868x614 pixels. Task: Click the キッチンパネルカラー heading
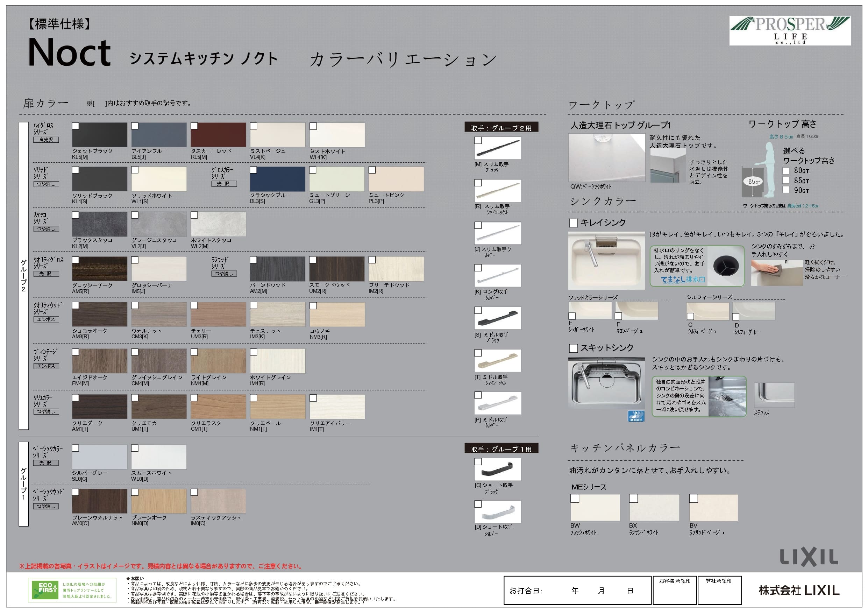[x=625, y=448]
